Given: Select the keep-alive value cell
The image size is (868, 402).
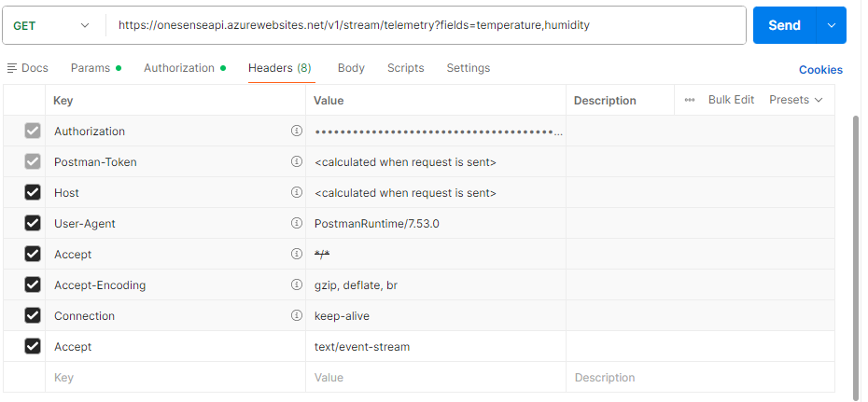Looking at the screenshot, I should (x=436, y=316).
